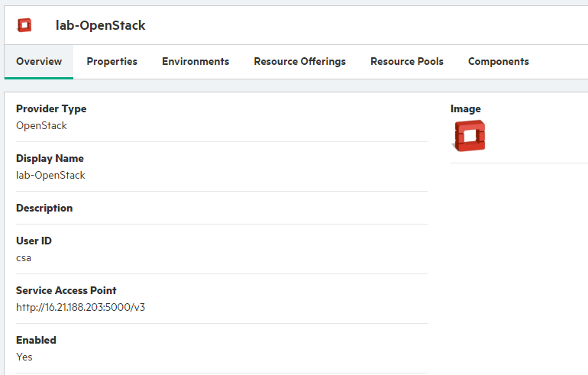Click the Enabled field label
This screenshot has height=375, width=588.
tap(36, 340)
